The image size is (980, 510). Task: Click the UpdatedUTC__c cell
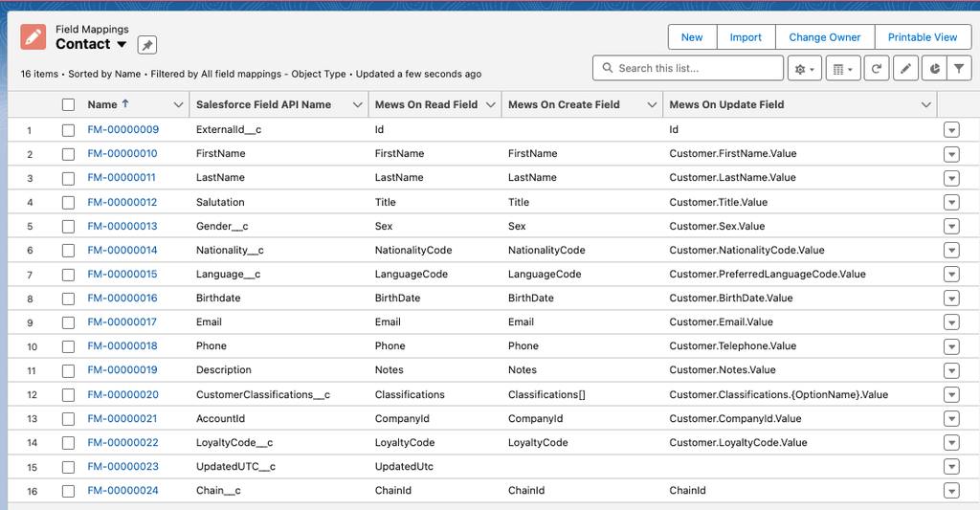pos(235,466)
